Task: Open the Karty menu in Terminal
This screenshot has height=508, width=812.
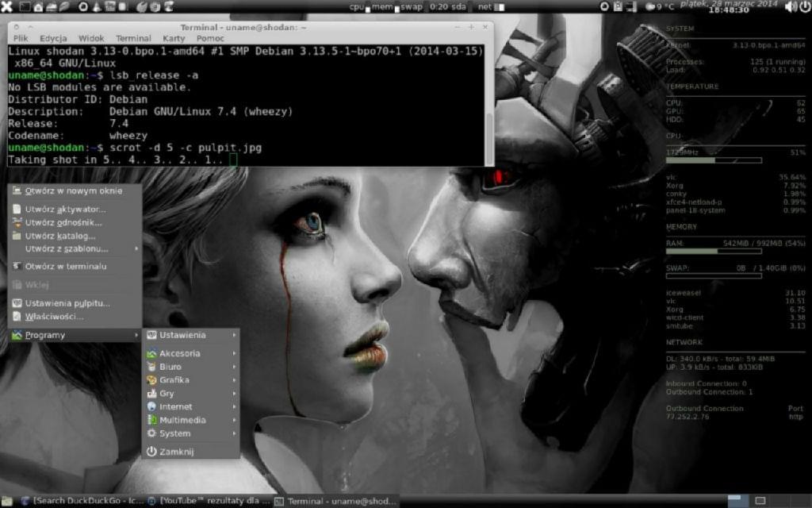Action: (174, 38)
